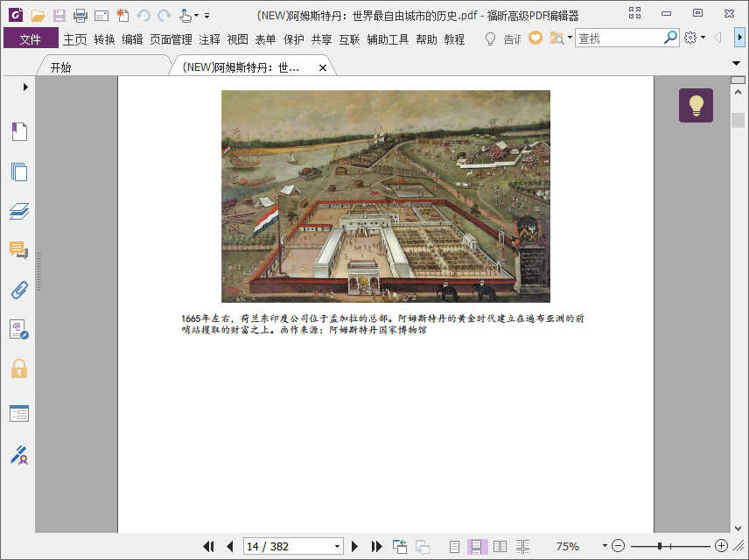Open the Pages thumbnails panel
Viewport: 749px width, 560px height.
pos(19,171)
